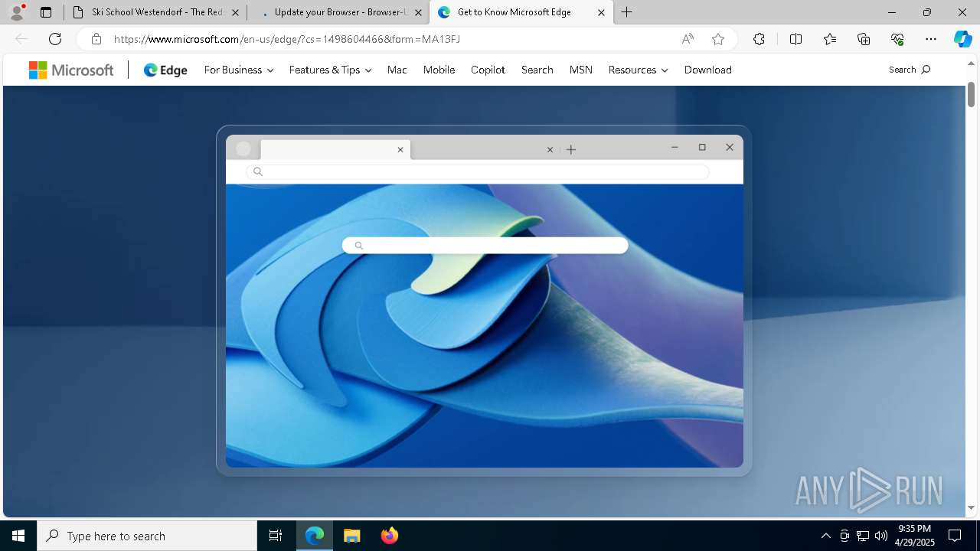Open Settings and more ellipsis menu

click(x=931, y=39)
